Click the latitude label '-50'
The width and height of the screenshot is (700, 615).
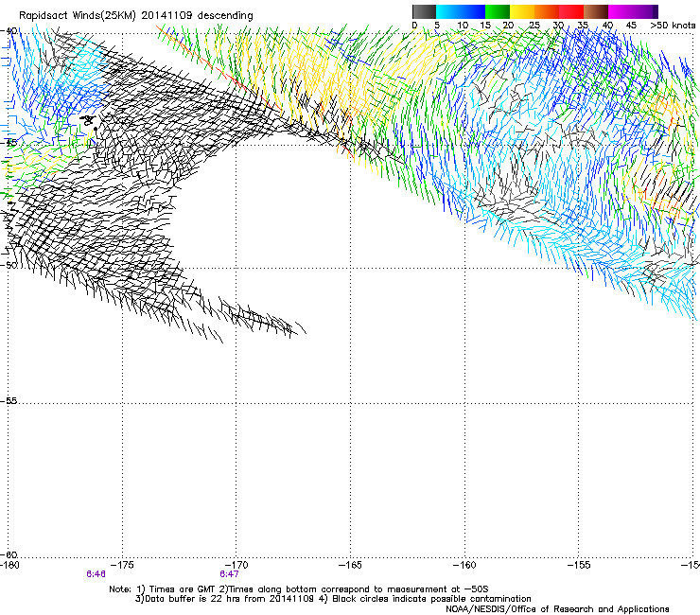pyautogui.click(x=9, y=265)
